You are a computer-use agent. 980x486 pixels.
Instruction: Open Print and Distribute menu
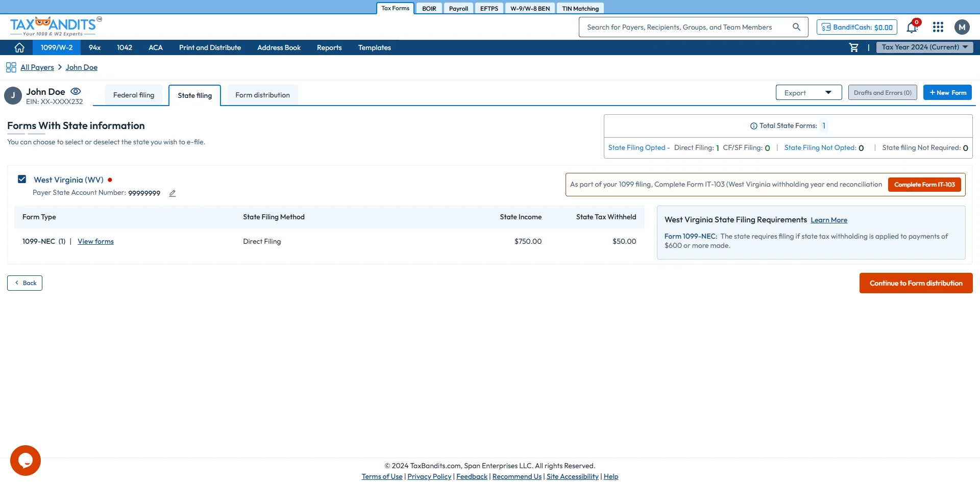pos(210,47)
